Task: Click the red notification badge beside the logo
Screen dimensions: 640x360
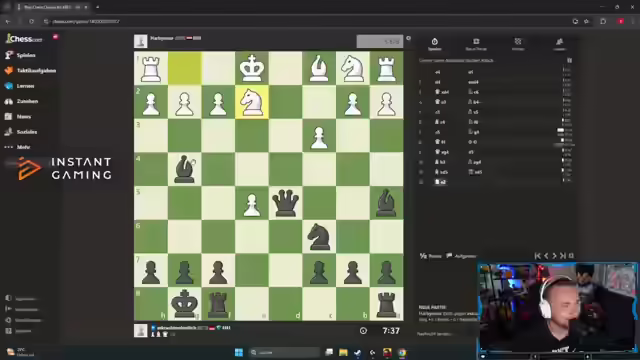Action: pos(55,37)
